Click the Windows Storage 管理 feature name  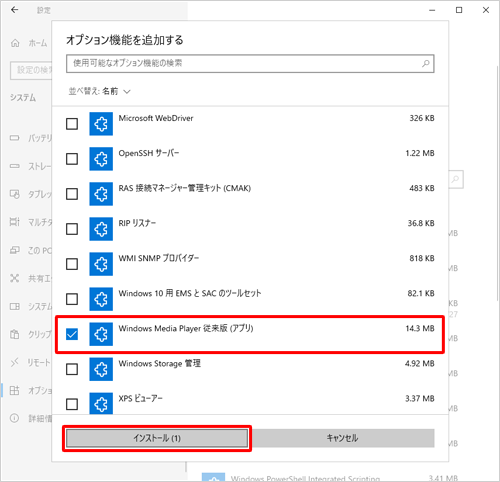coord(160,364)
